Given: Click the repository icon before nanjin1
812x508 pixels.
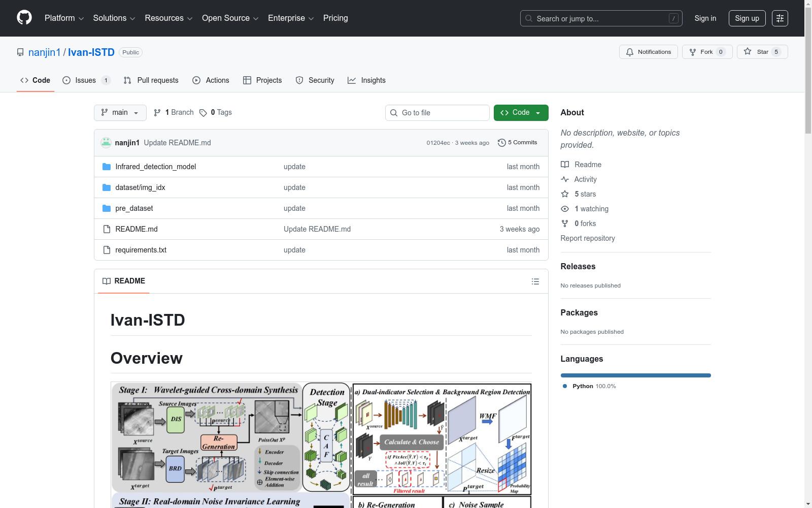Looking at the screenshot, I should click(x=20, y=52).
